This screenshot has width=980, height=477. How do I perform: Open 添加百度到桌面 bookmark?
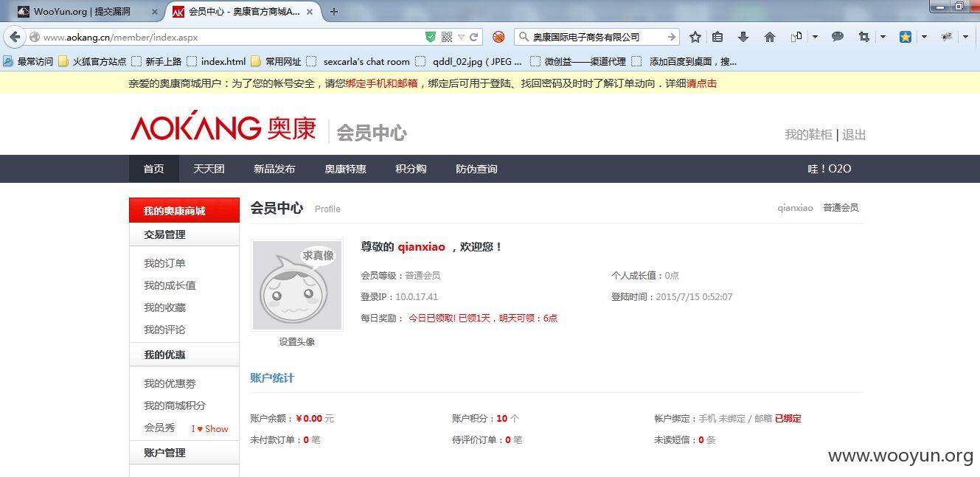pyautogui.click(x=684, y=61)
